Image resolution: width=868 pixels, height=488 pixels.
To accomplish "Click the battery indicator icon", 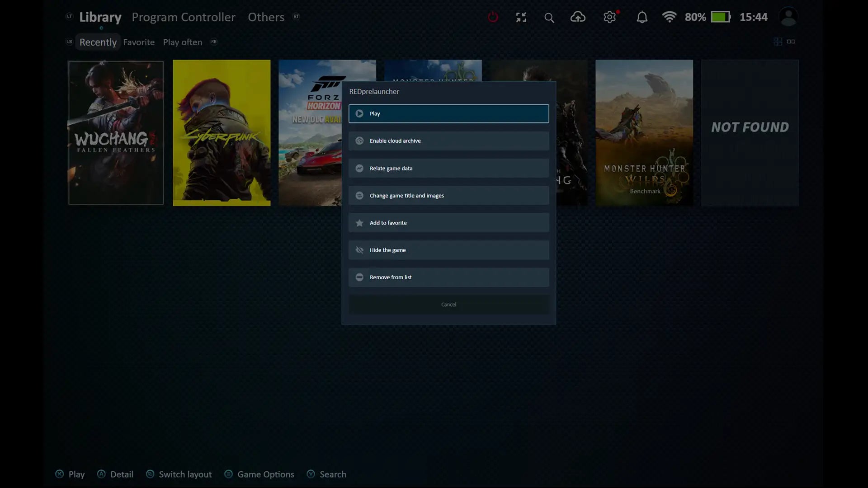I will pyautogui.click(x=721, y=17).
